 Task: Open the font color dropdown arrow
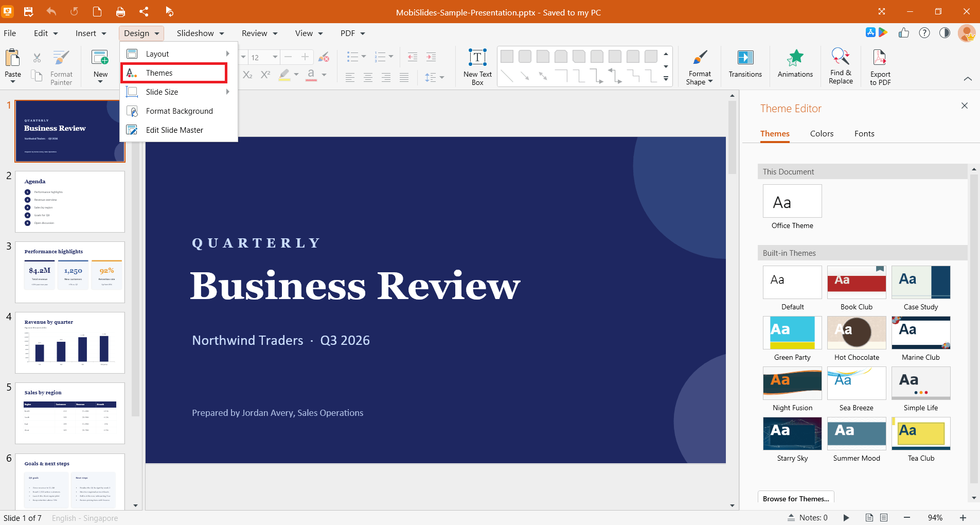(324, 75)
